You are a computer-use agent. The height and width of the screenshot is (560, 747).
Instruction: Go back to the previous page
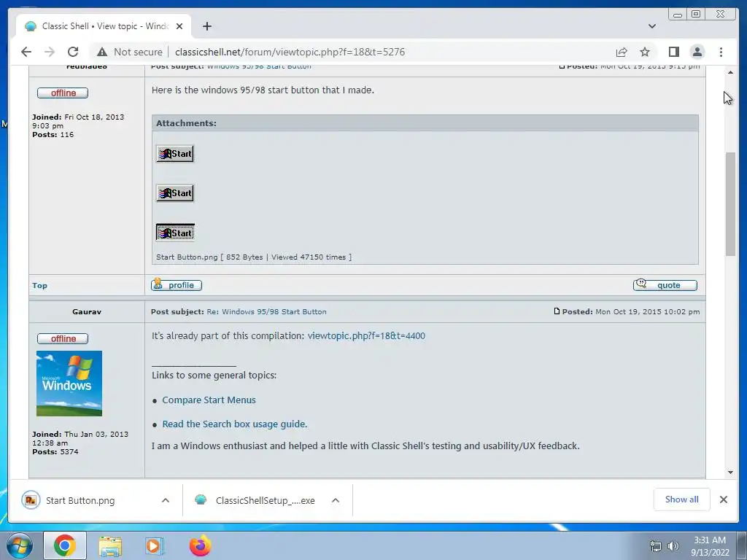[26, 52]
